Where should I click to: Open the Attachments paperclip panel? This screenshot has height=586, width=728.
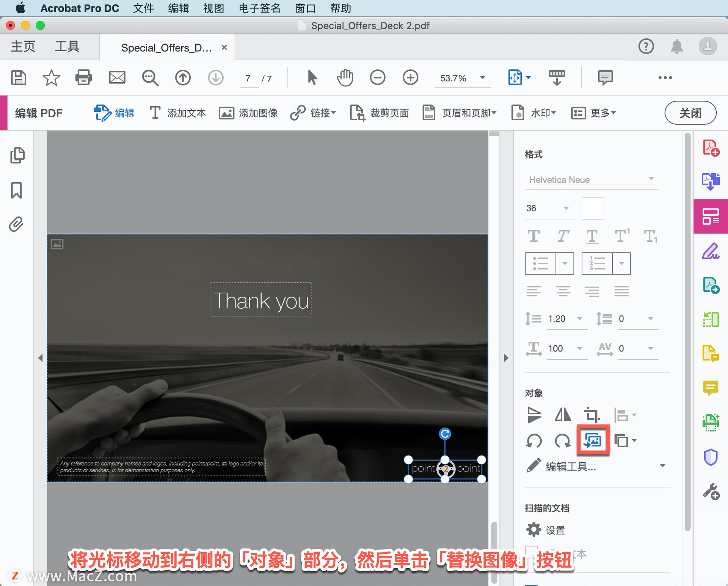click(16, 224)
